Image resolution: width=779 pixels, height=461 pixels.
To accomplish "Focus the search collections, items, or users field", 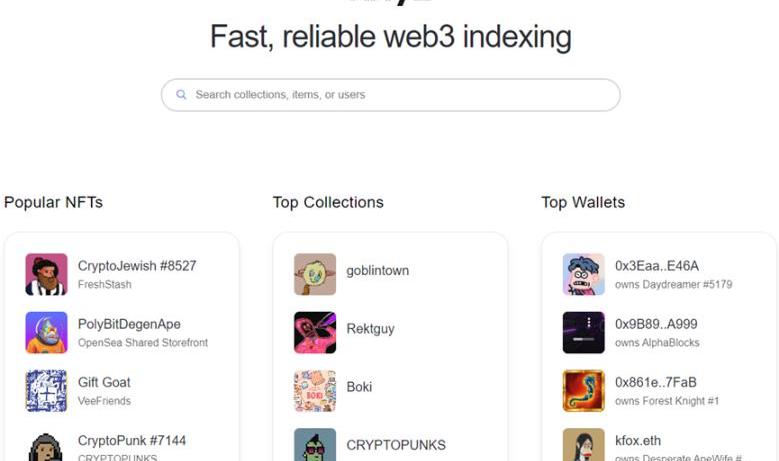I will click(x=390, y=95).
